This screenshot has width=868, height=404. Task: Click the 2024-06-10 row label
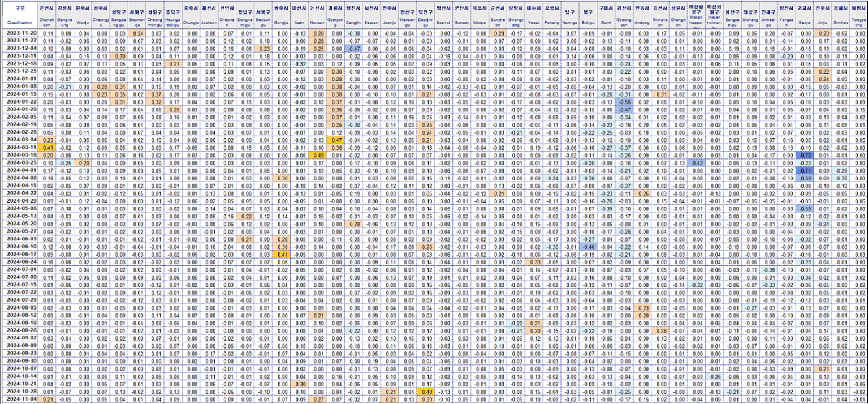(x=19, y=246)
